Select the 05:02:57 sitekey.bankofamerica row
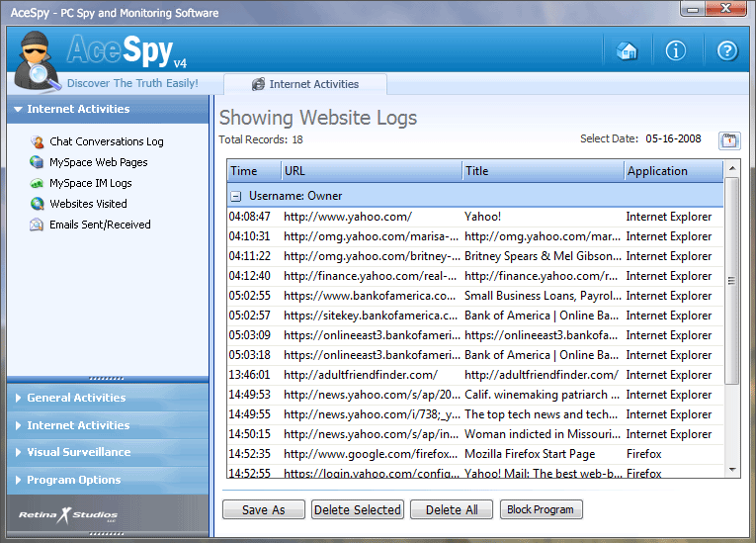The width and height of the screenshot is (756, 544). click(475, 316)
